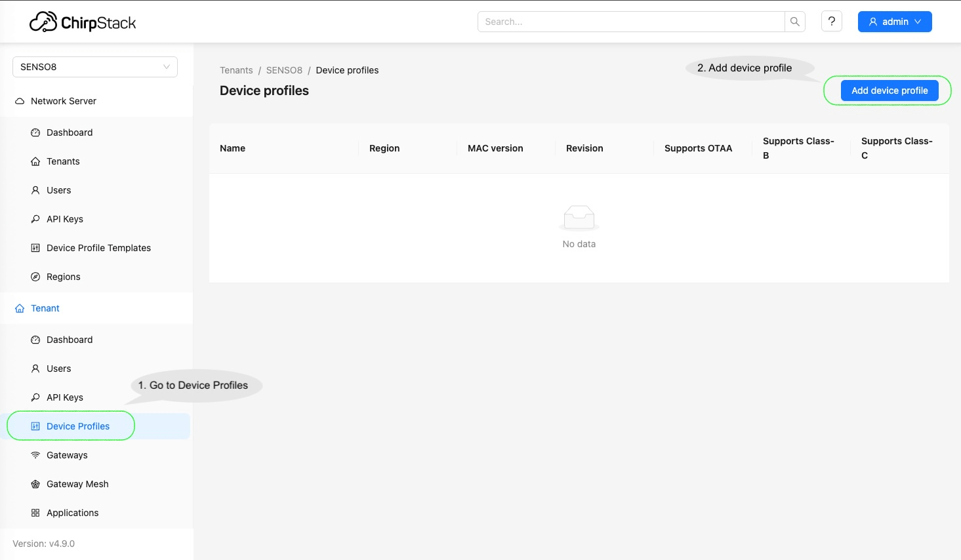Follow the SENSO8 breadcrumb link

pyautogui.click(x=284, y=70)
